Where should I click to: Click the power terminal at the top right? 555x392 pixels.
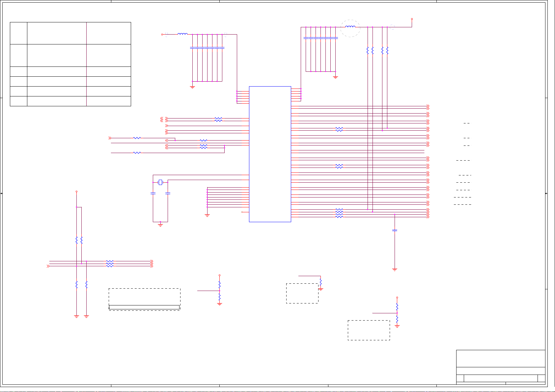click(412, 19)
